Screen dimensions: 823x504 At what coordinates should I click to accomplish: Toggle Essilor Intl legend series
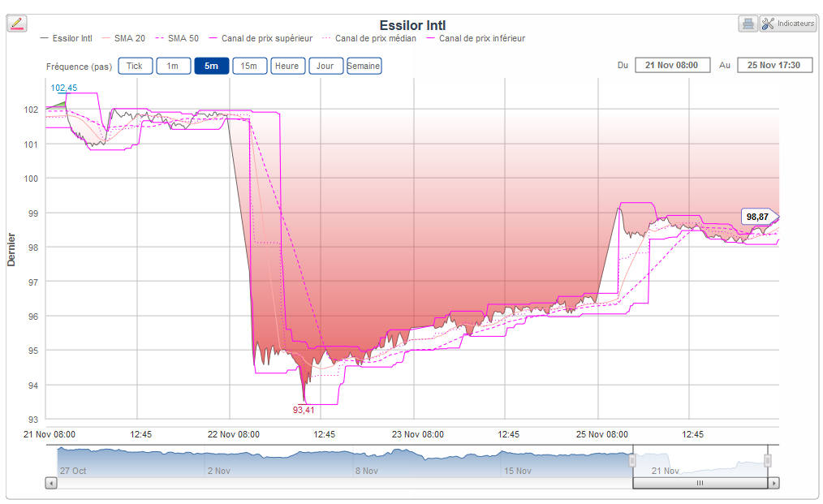tap(67, 38)
